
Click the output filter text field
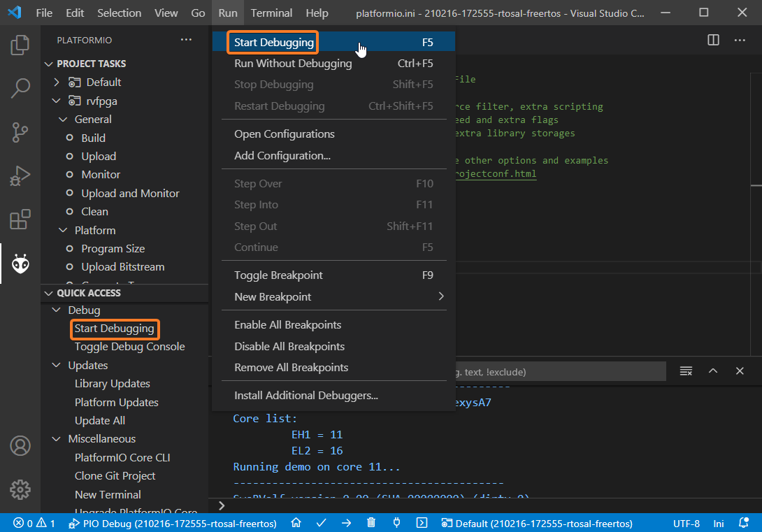click(560, 372)
